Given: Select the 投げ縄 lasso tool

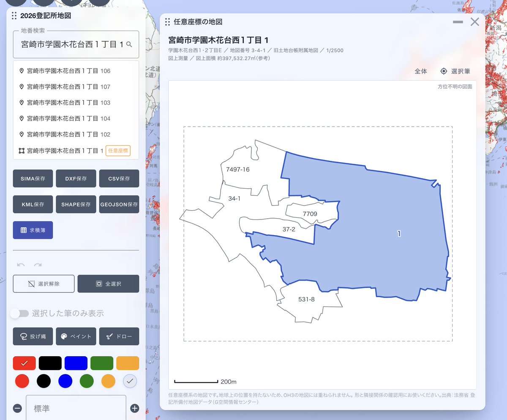Looking at the screenshot, I should [33, 336].
